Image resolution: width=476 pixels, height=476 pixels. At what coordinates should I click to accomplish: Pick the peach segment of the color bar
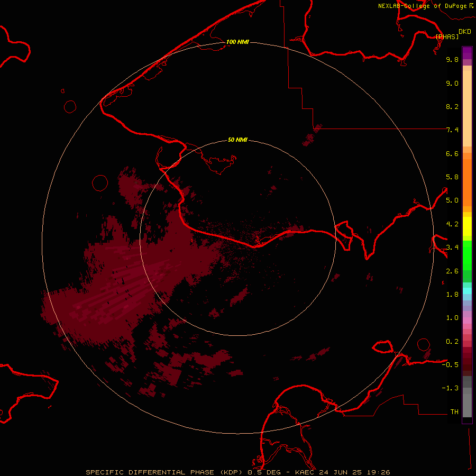click(467, 108)
